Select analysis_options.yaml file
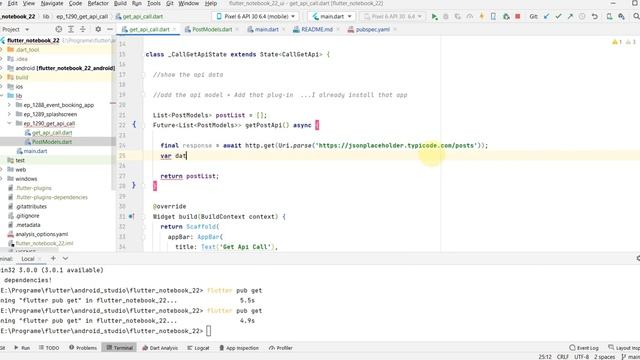Screen dimensions: 640x360 pos(42,234)
